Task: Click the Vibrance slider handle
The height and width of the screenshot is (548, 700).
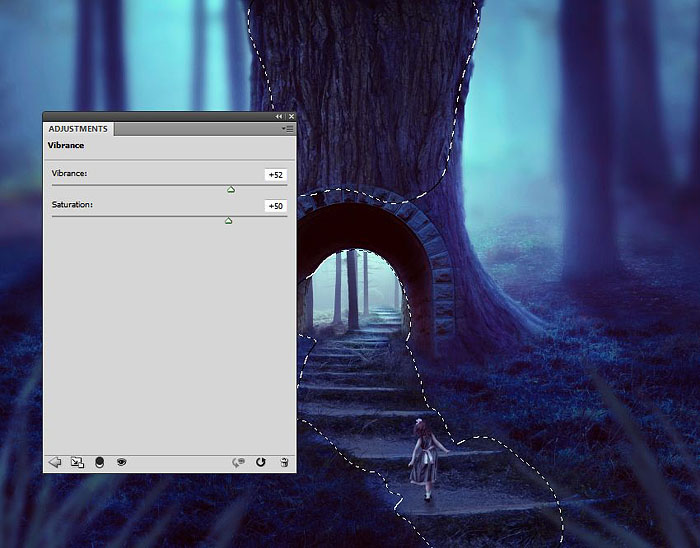Action: click(231, 188)
